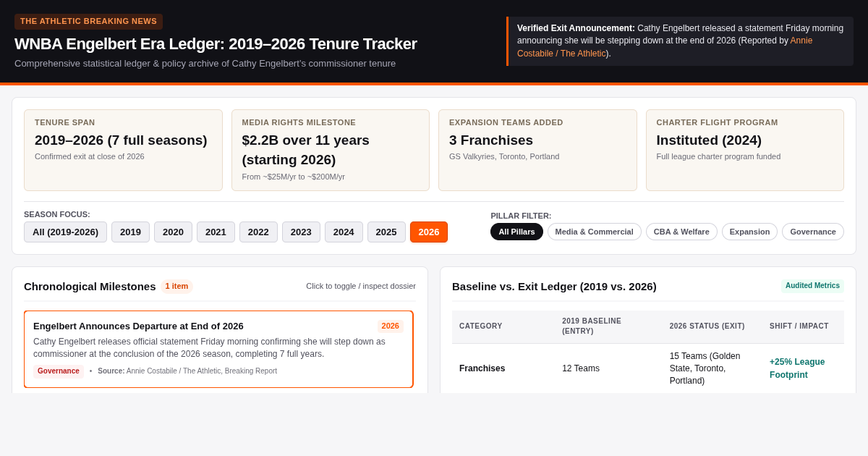Open Annie Costabile / The Athletic link
Viewport: 868px width, 456px height.
(x=665, y=47)
